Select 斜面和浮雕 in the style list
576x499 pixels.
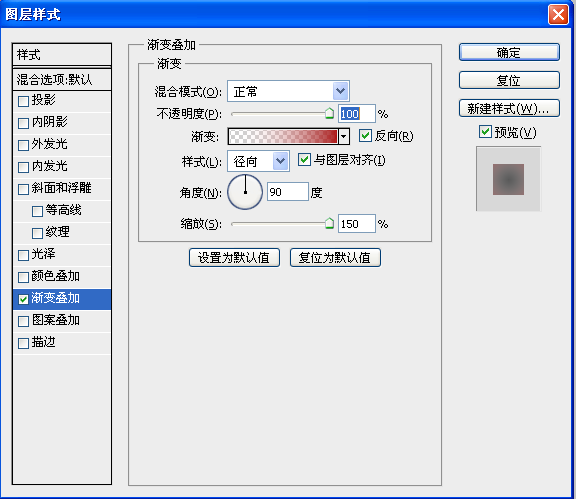pos(62,189)
